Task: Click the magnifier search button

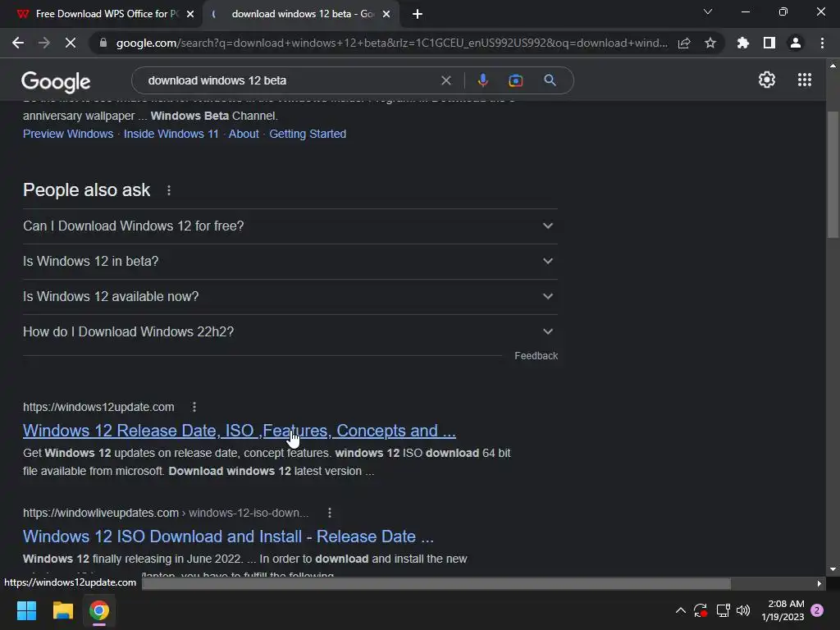Action: pyautogui.click(x=550, y=80)
